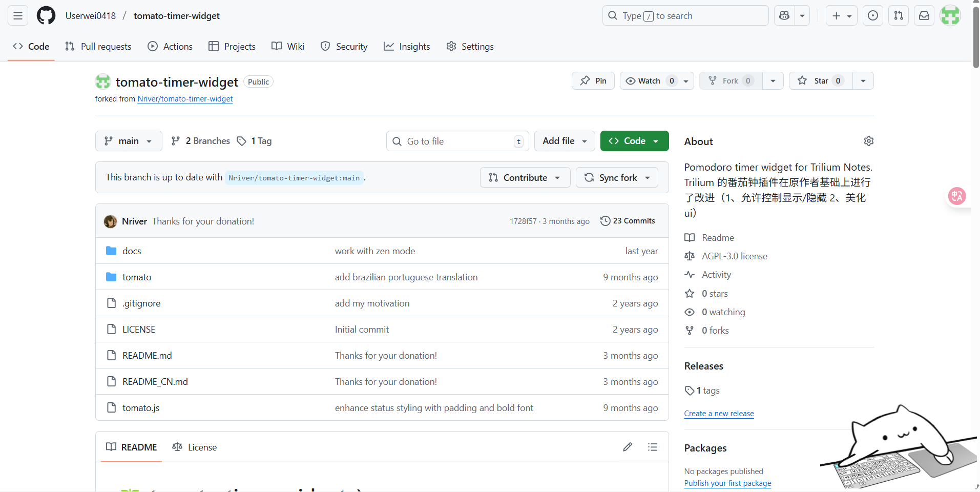Switch to the Code tab
The image size is (980, 492).
click(31, 47)
